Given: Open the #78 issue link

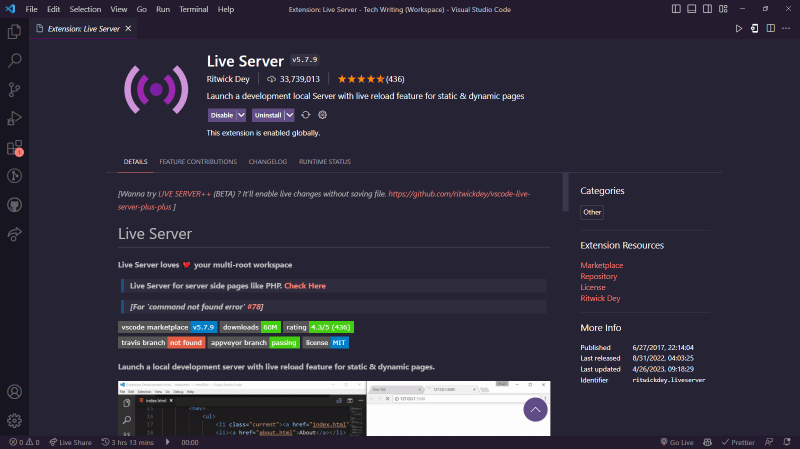Looking at the screenshot, I should [x=254, y=307].
